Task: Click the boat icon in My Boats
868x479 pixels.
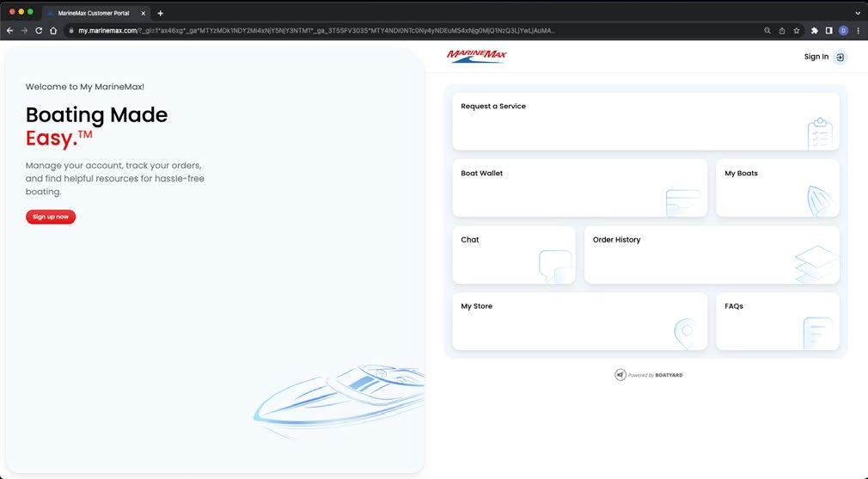Action: tap(820, 200)
